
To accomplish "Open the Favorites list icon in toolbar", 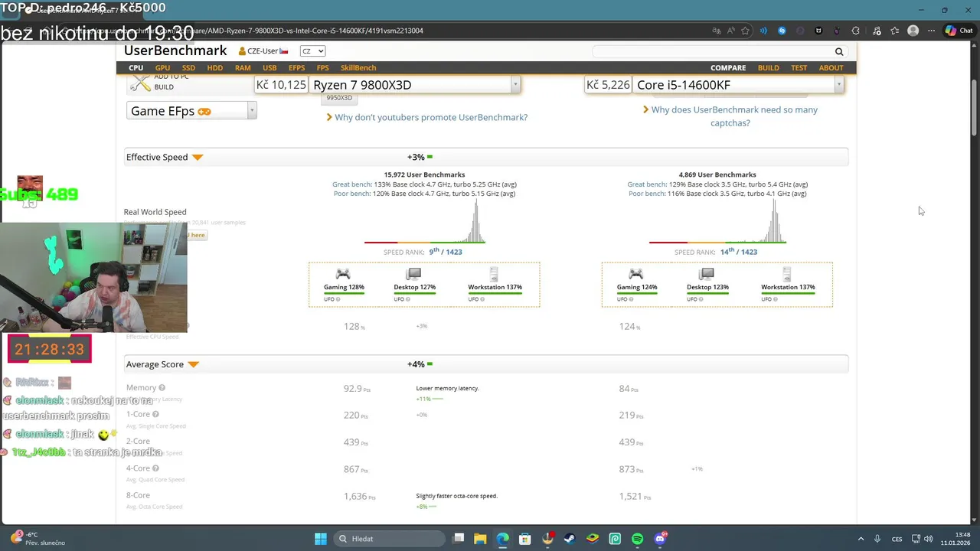I will 894,31.
